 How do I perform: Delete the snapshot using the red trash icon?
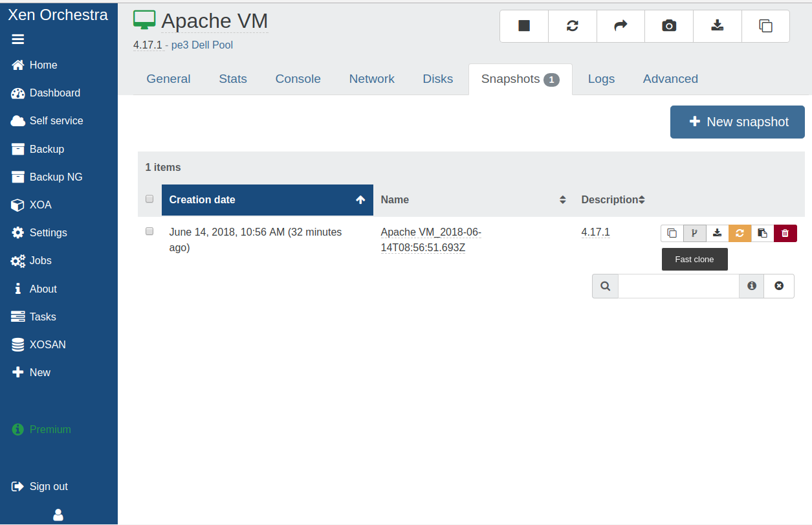click(785, 233)
